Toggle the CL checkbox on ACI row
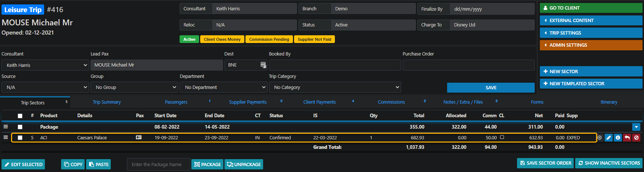This screenshot has width=644, height=172. point(502,137)
